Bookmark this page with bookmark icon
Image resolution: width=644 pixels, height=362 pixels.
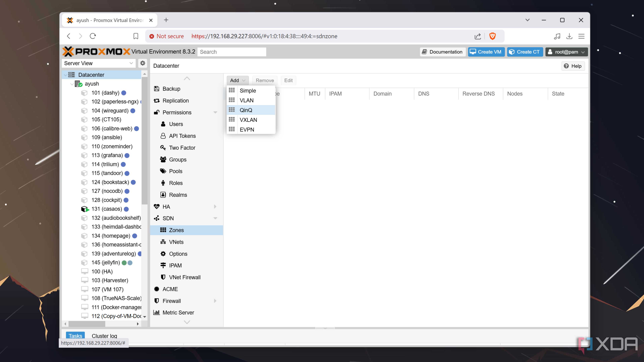click(136, 36)
